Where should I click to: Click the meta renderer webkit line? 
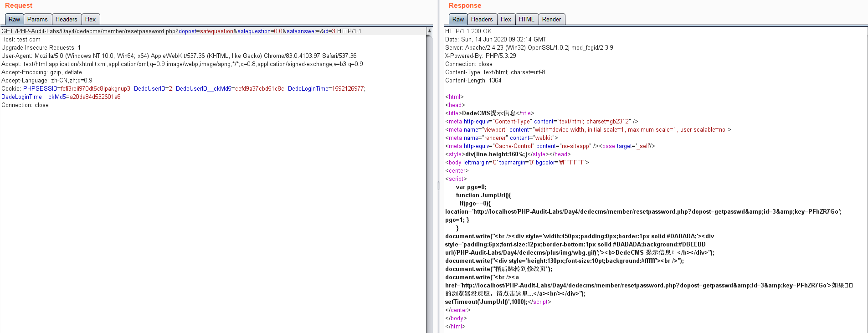point(502,138)
